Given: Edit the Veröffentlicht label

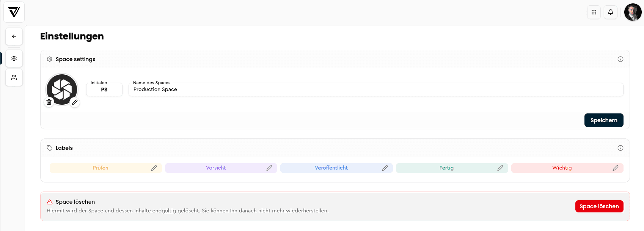Looking at the screenshot, I should 385,168.
